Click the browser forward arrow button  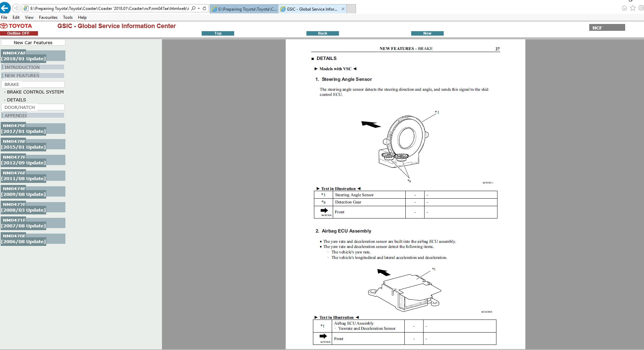(16, 8)
